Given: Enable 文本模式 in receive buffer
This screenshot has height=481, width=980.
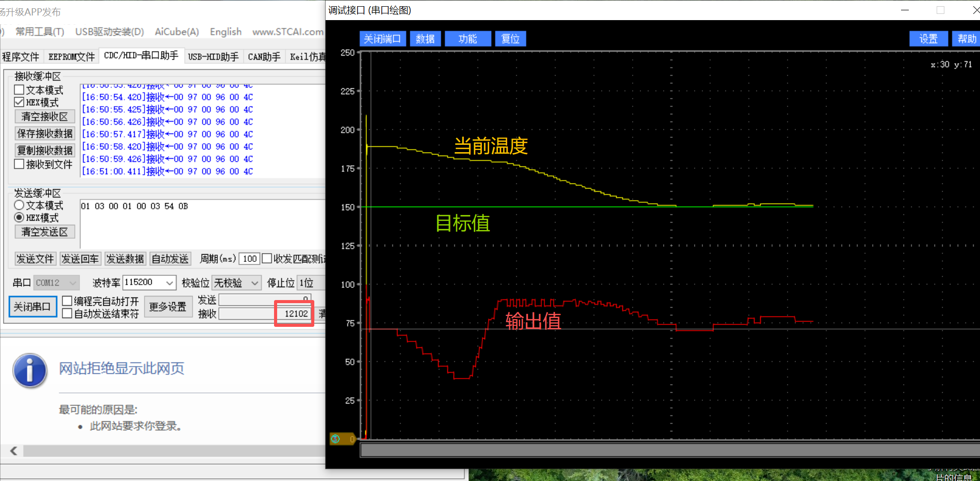Looking at the screenshot, I should tap(19, 90).
